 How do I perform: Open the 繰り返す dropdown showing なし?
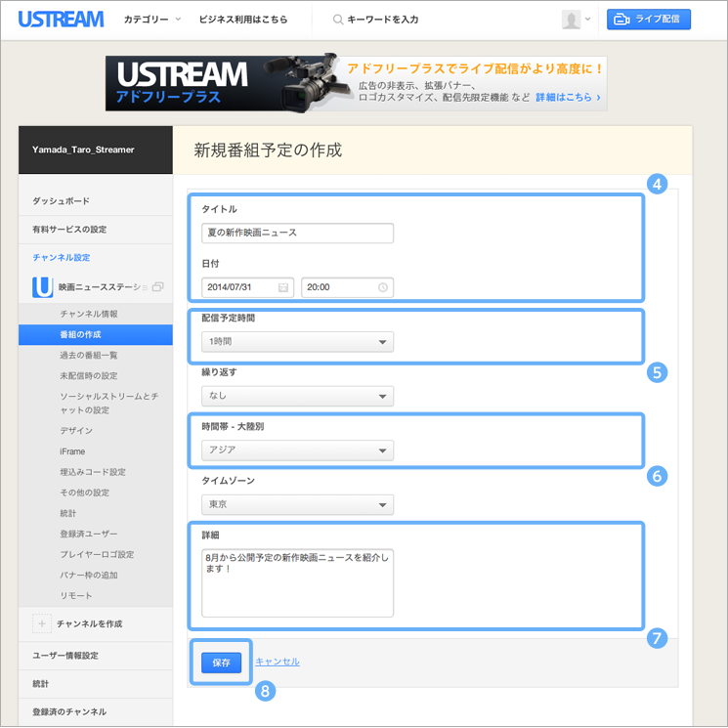(x=298, y=396)
